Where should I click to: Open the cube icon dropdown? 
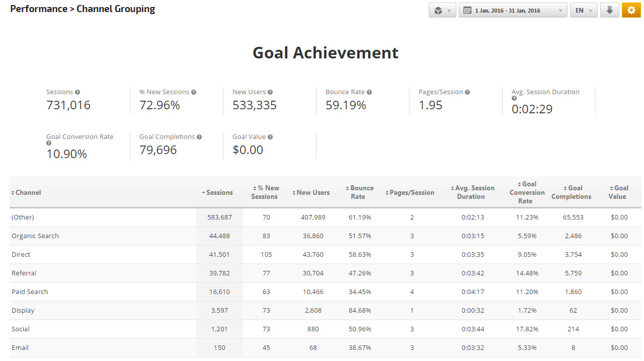[442, 10]
